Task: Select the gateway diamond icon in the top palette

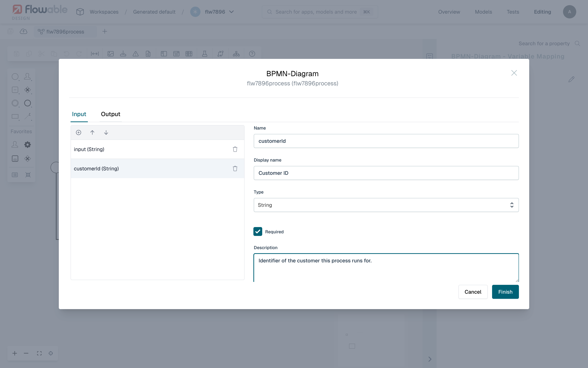Action: pos(27,90)
